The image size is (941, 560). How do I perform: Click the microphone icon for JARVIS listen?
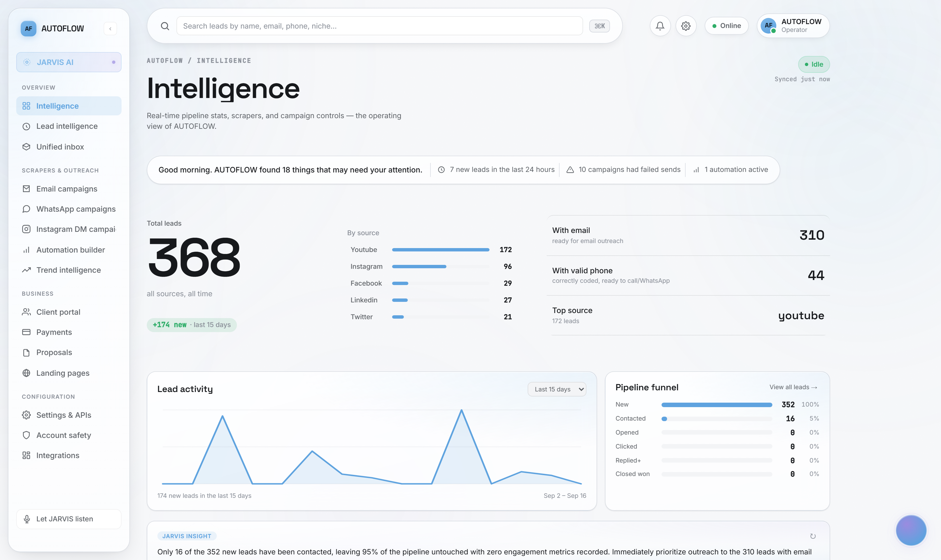[x=27, y=519]
